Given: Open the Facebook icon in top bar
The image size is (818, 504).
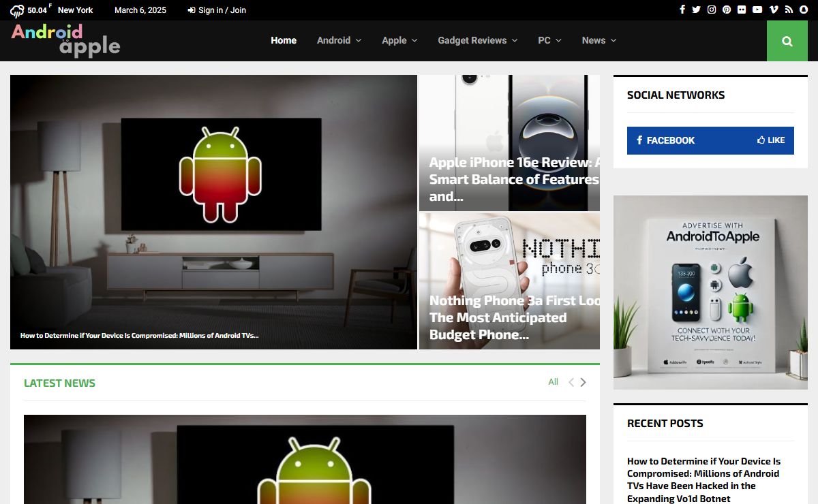Looking at the screenshot, I should click(x=682, y=10).
